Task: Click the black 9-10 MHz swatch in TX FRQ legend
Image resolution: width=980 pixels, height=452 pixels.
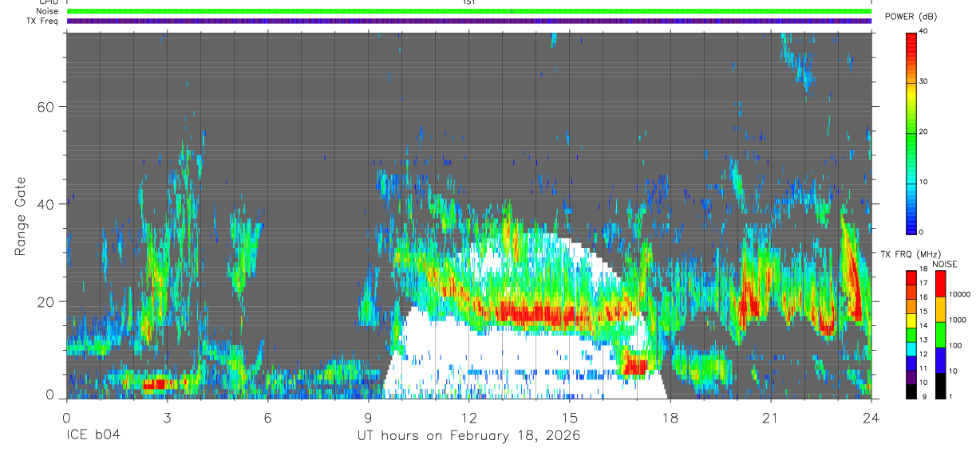Action: pos(911,391)
